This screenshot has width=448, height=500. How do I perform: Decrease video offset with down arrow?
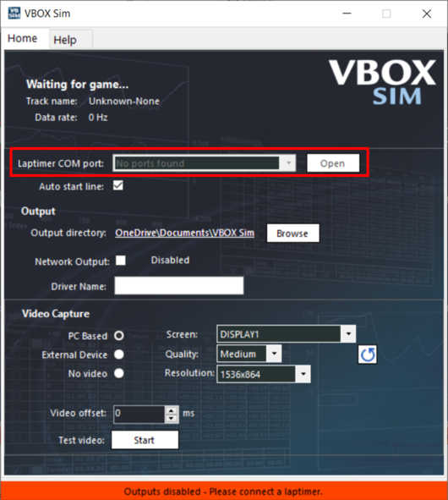pyautogui.click(x=172, y=418)
